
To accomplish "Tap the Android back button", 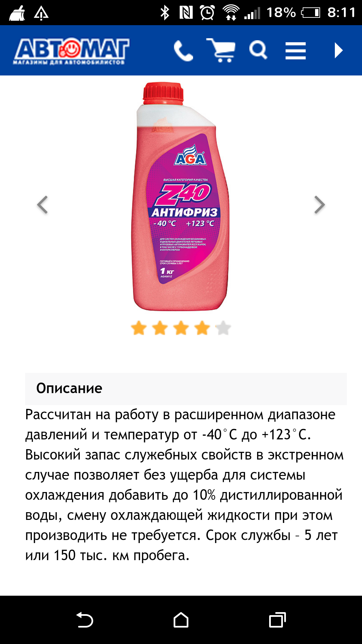I will [x=85, y=620].
